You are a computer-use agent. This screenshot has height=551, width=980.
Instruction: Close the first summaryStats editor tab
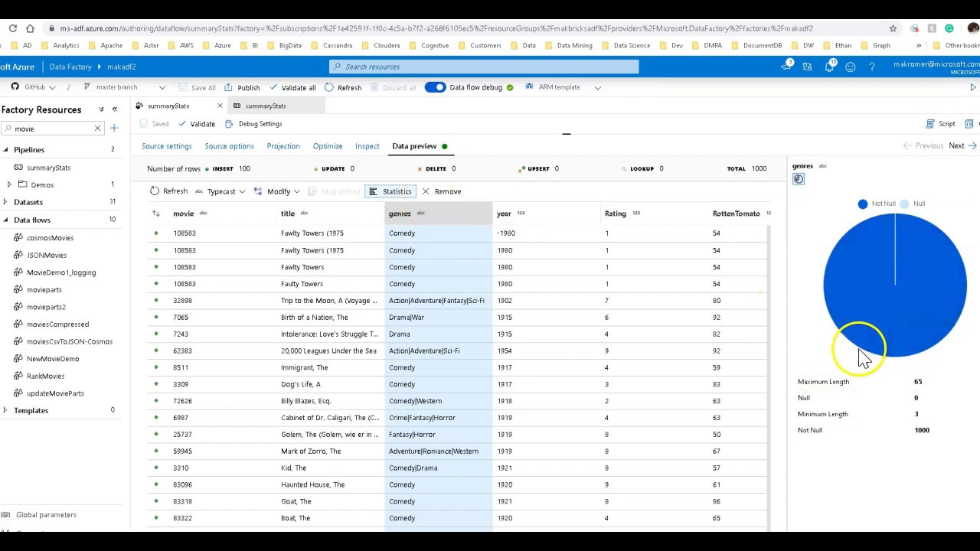pyautogui.click(x=220, y=106)
